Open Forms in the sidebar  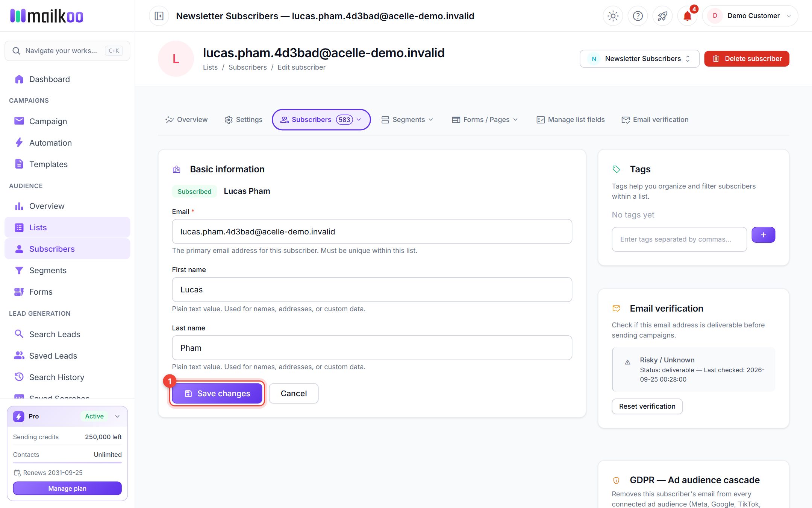click(x=67, y=292)
